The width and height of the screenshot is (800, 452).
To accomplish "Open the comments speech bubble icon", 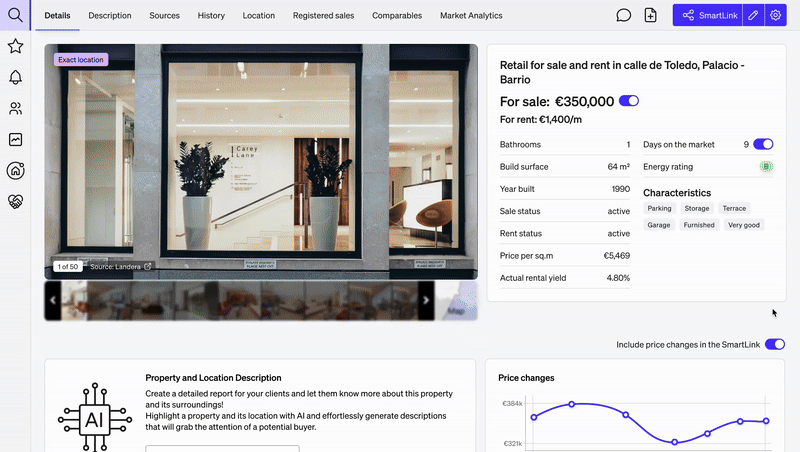I will (623, 15).
